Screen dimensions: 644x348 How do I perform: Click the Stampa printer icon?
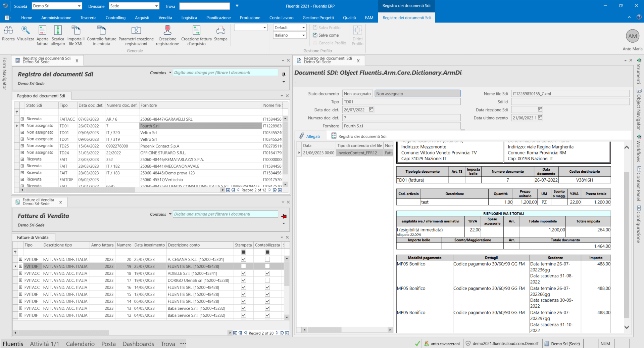[220, 31]
